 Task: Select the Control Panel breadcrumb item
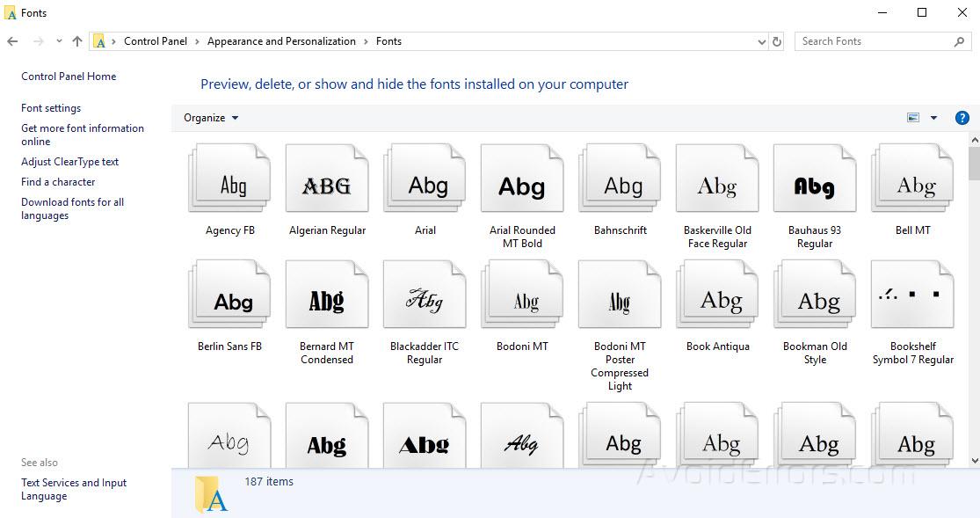click(155, 40)
